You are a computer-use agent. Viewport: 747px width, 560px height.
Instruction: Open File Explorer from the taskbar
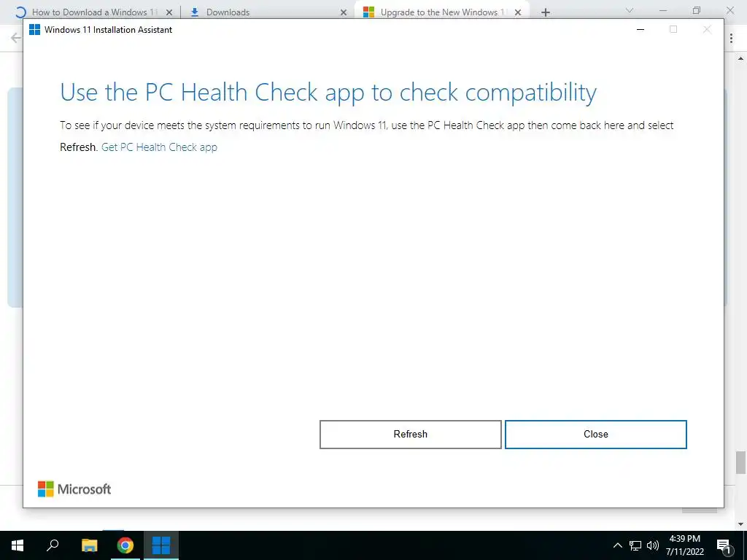point(90,545)
